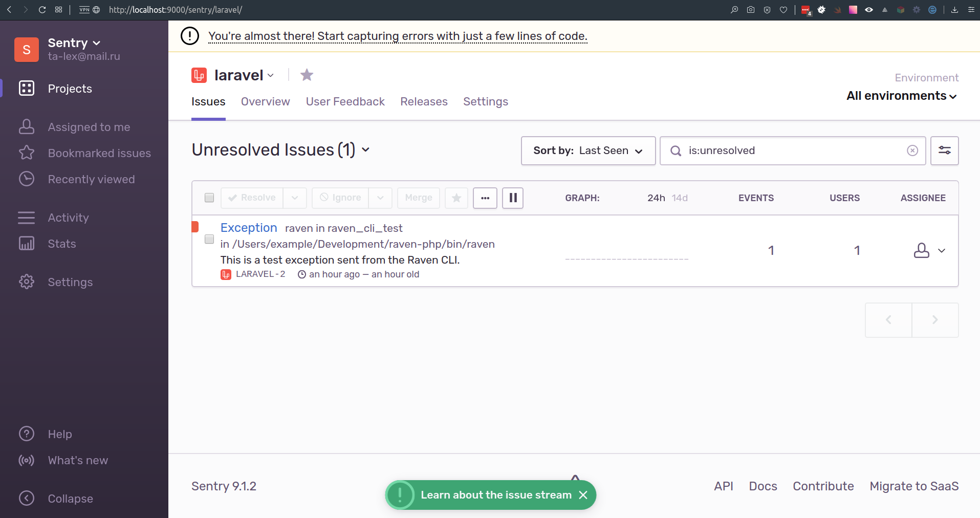The image size is (980, 518).
Task: Open All environments selector
Action: tap(901, 96)
